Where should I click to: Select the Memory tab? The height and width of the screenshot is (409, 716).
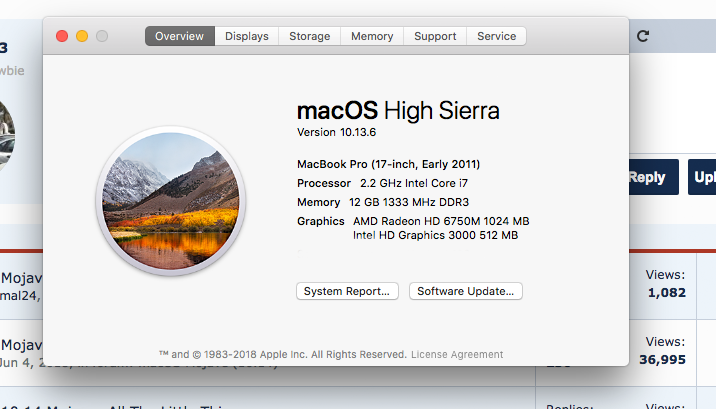click(372, 36)
